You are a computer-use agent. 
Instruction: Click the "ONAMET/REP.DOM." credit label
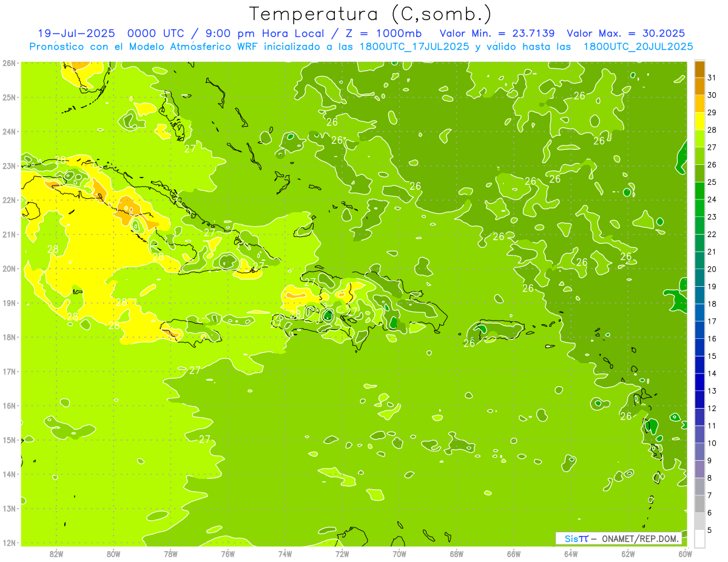tap(639, 538)
